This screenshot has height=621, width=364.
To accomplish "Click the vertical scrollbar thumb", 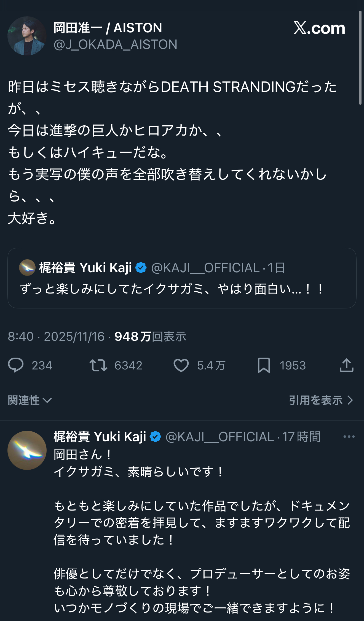I will (360, 58).
